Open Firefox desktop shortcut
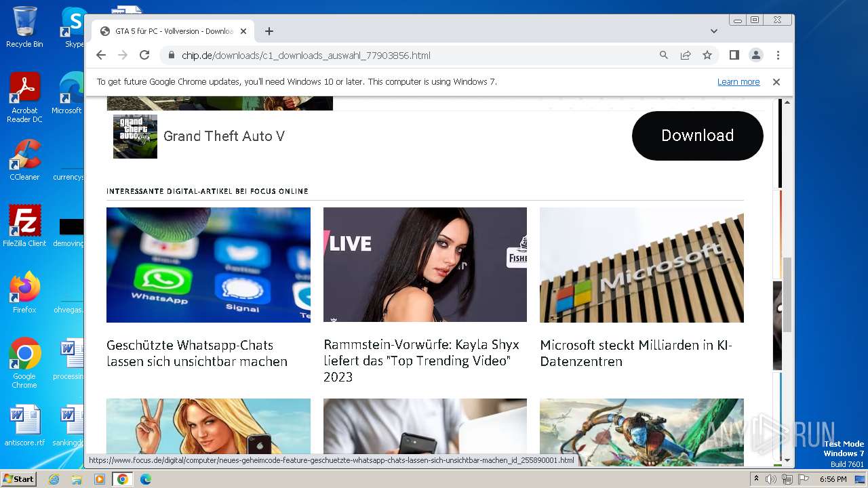Viewport: 868px width, 488px height. point(24,293)
